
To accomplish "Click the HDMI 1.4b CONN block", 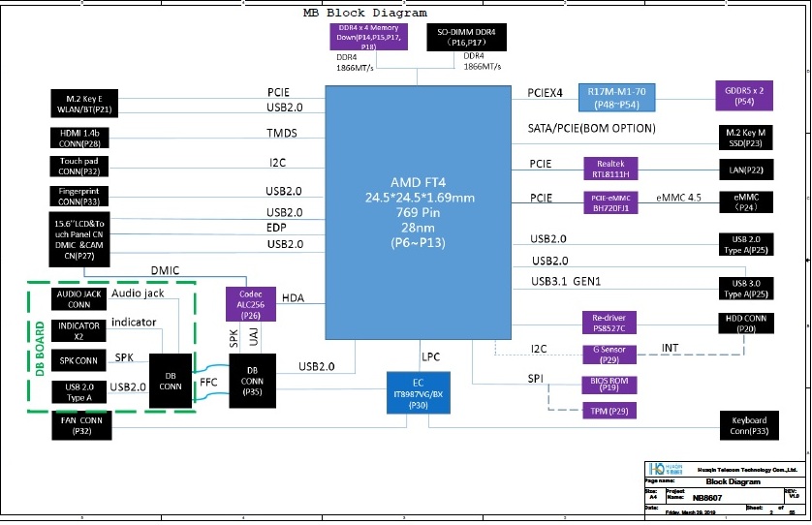I will [x=83, y=137].
